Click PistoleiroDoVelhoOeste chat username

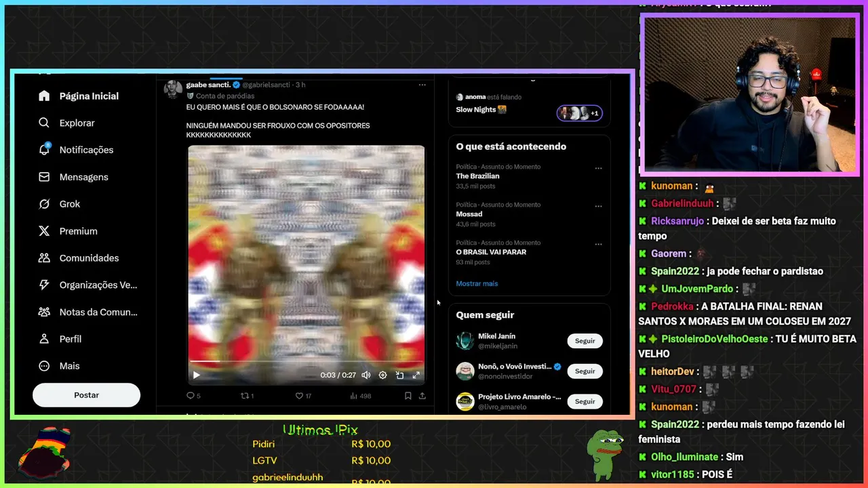pyautogui.click(x=715, y=339)
